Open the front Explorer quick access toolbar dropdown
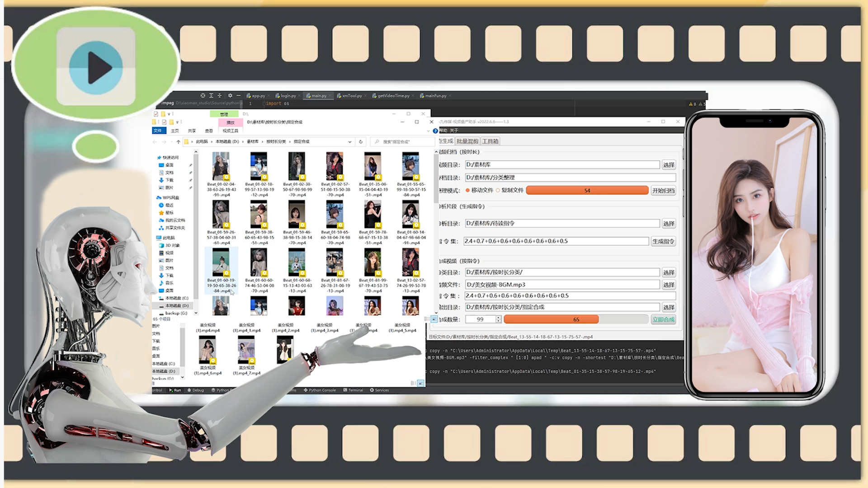The width and height of the screenshot is (868, 488). click(x=177, y=122)
